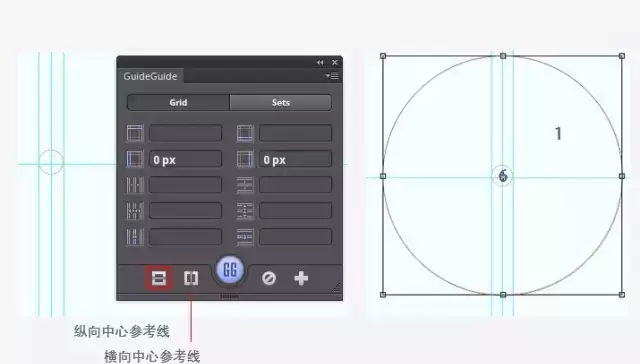Click the text 横向中心参考线
This screenshot has width=640, height=364.
point(152,356)
